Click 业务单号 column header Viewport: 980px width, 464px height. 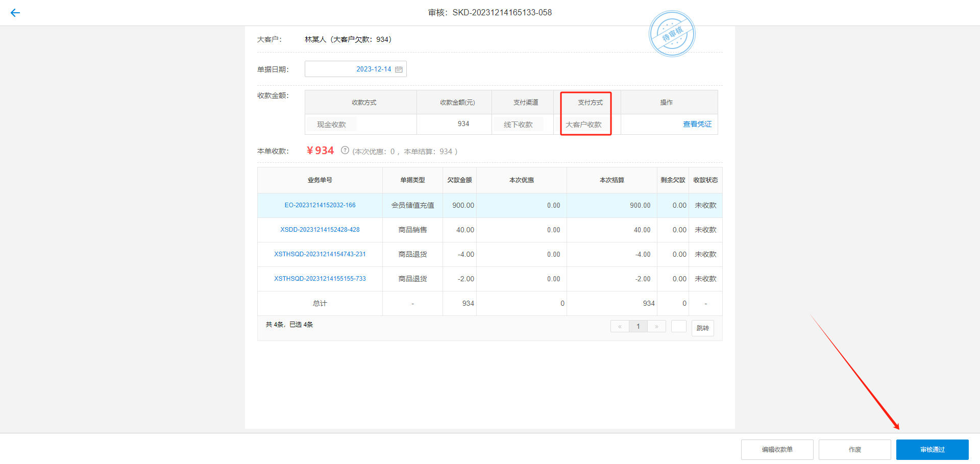[x=320, y=180]
